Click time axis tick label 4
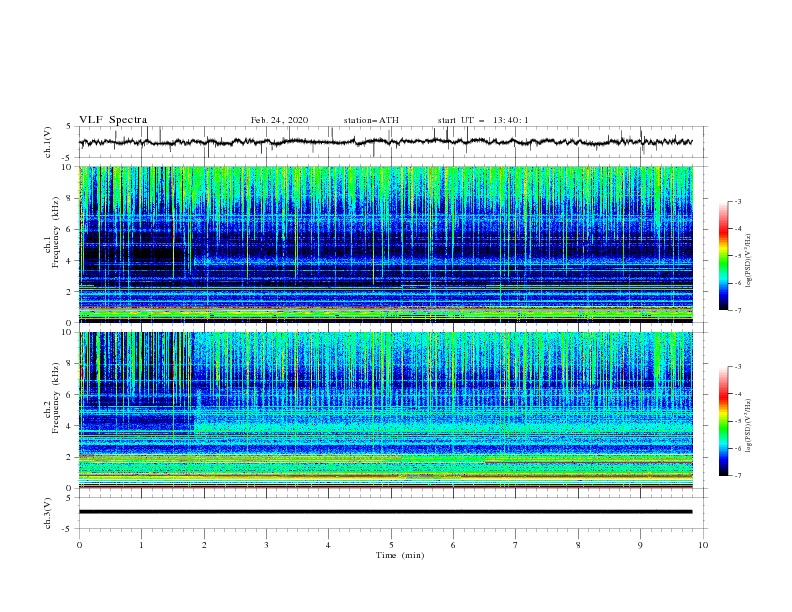Viewport: 792px width, 612px height. (x=328, y=545)
